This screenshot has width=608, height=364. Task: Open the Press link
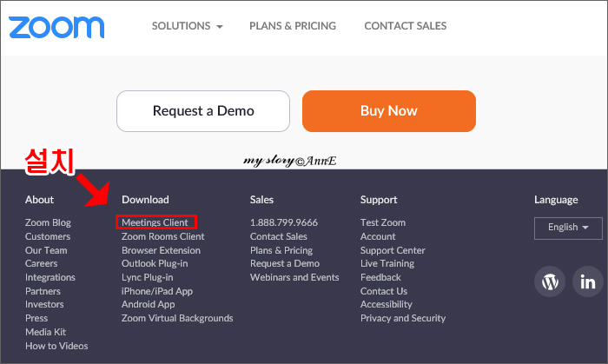[x=36, y=318]
